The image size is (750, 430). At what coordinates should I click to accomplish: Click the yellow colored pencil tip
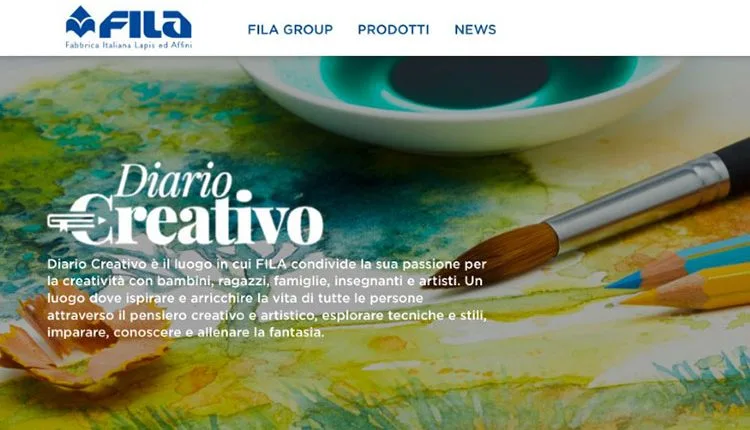point(640,298)
